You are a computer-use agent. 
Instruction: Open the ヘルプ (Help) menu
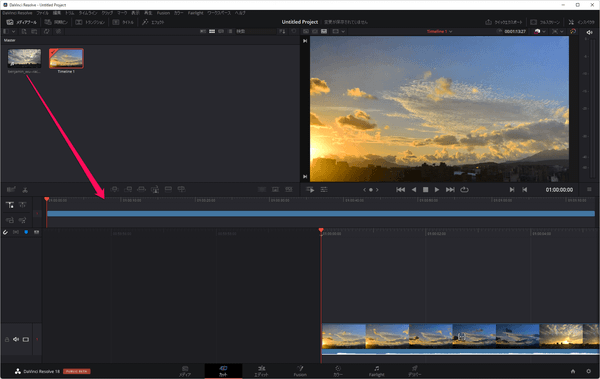240,13
